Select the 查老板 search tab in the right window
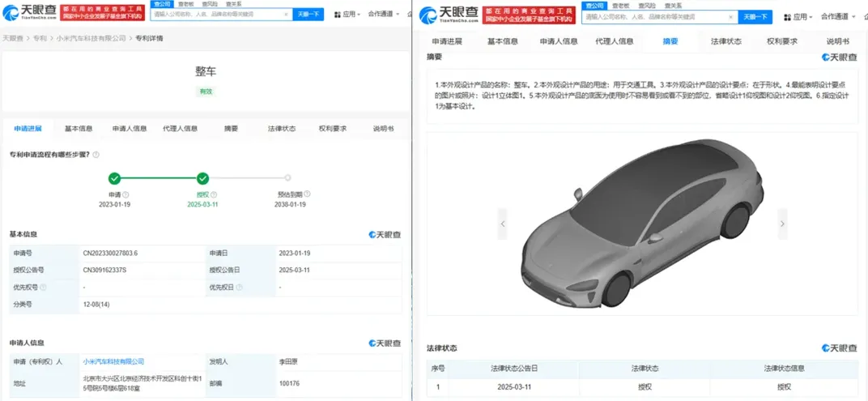 tap(619, 5)
